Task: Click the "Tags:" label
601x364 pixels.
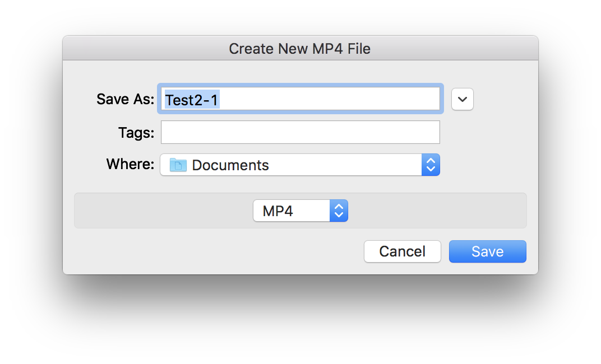Action: tap(136, 133)
